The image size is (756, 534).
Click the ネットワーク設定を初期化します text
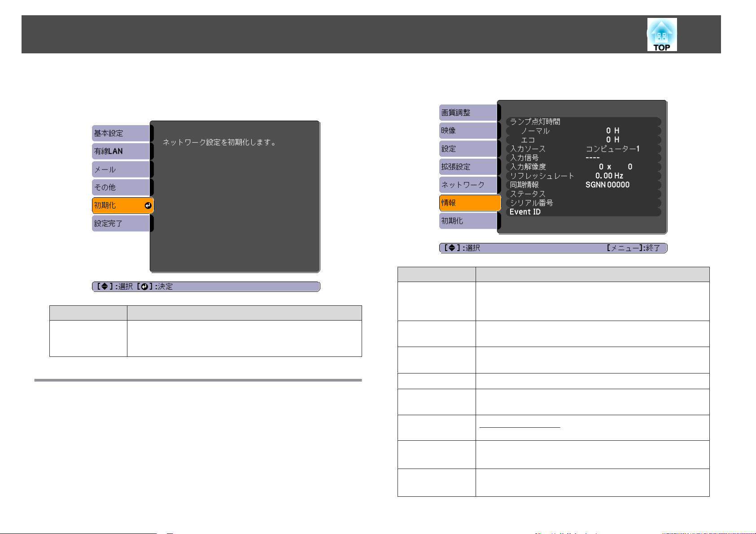click(219, 143)
